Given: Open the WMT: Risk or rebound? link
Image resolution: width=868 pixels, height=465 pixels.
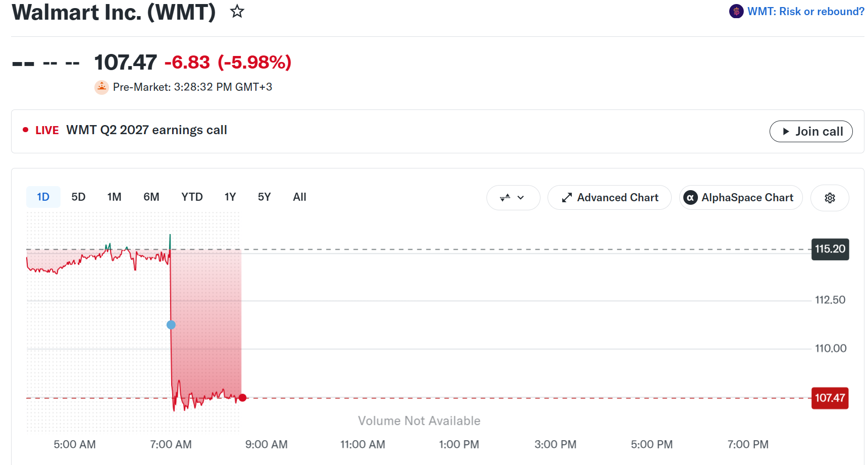Looking at the screenshot, I should point(806,11).
